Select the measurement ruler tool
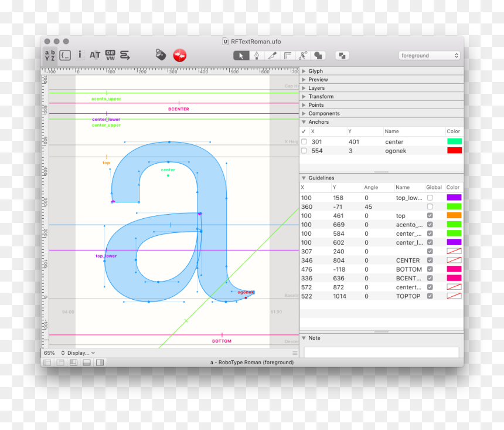Screen dimensions: 504x430 [287, 56]
